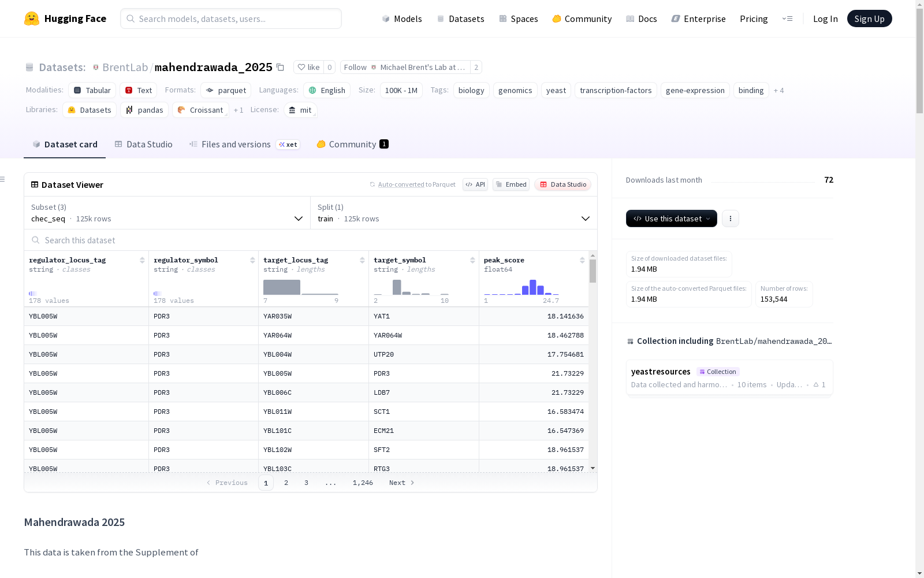Open the API button in Dataset Viewer
Viewport: 924px width, 578px height.
(x=475, y=184)
